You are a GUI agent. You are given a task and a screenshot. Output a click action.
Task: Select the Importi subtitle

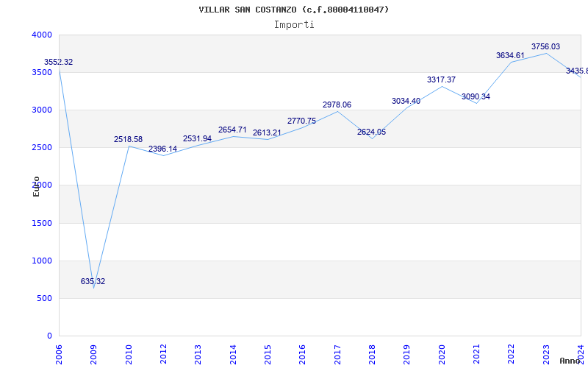click(x=294, y=24)
